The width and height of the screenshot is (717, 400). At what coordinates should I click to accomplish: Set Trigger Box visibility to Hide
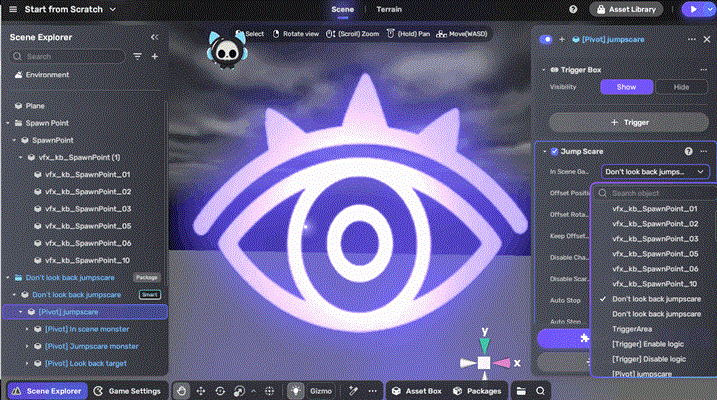[681, 87]
